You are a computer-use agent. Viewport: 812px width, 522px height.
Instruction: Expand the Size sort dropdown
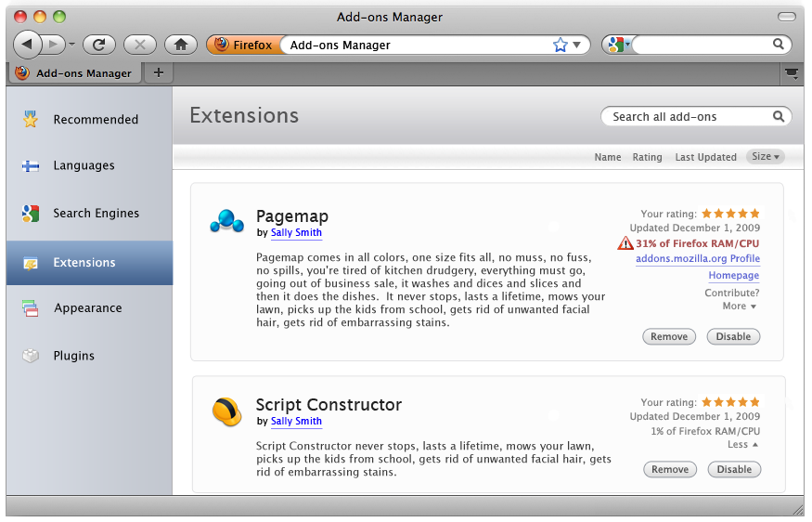(766, 157)
